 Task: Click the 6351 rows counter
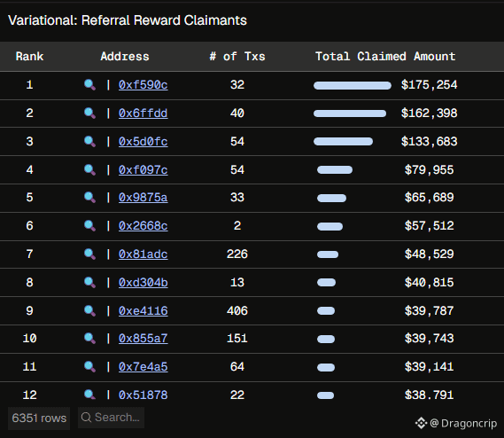point(39,418)
